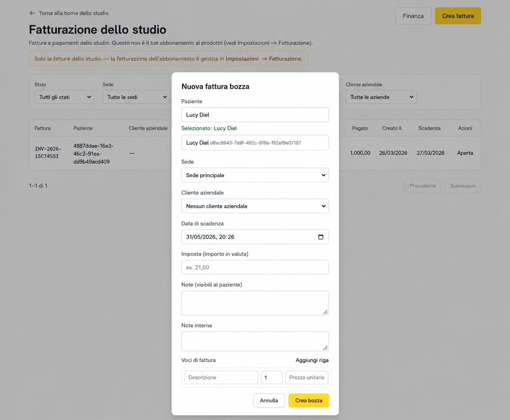Click the Finanza button

click(x=413, y=16)
